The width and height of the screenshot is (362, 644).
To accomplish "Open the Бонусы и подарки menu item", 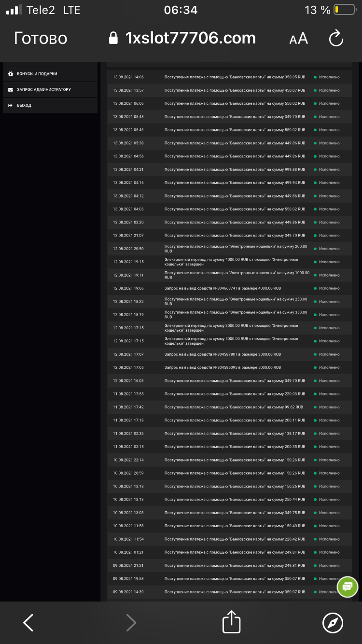I will pos(50,74).
